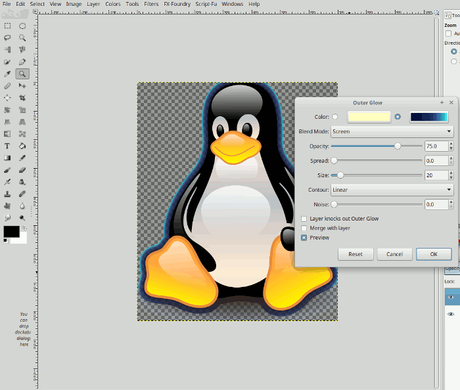Screen dimensions: 460x390
Task: Select the Paths tool
Action: click(22, 62)
